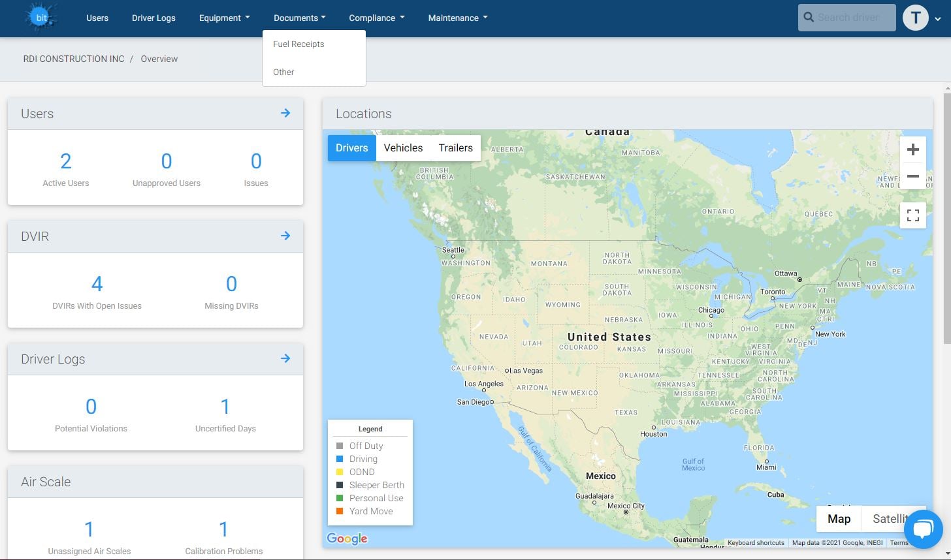Open the map Terms link
Screen dimensions: 951x560
(x=899, y=543)
